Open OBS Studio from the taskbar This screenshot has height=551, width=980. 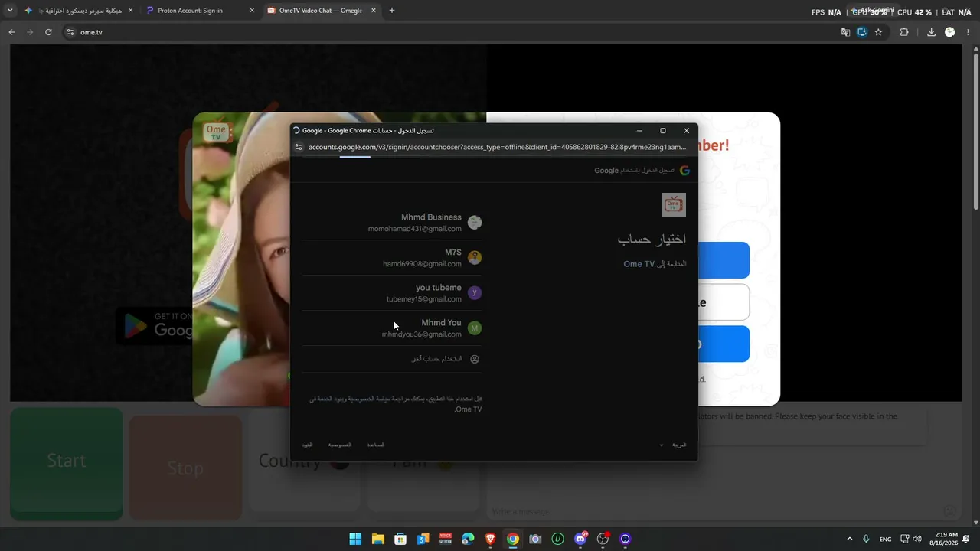[x=603, y=539]
